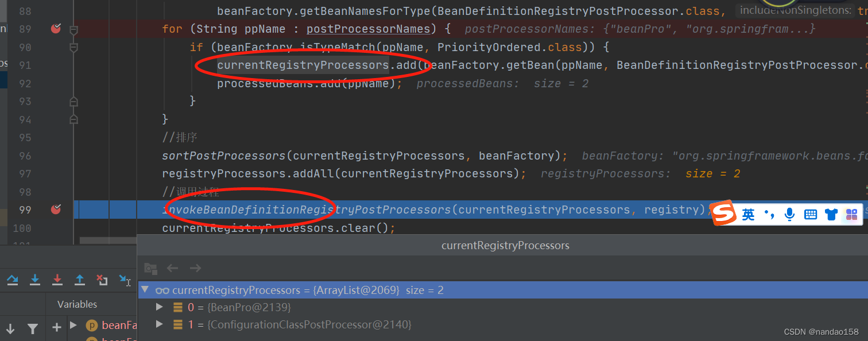Toggle the breakpoint on line 89

tap(56, 29)
